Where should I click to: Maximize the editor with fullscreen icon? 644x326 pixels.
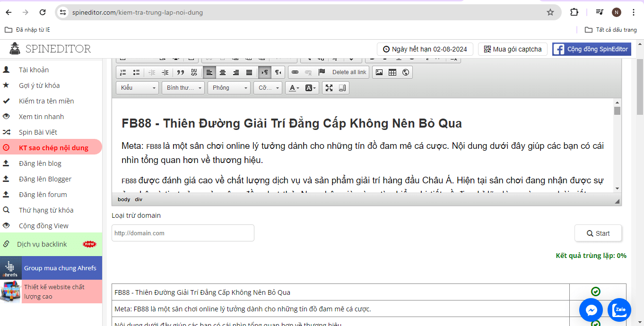pos(329,88)
